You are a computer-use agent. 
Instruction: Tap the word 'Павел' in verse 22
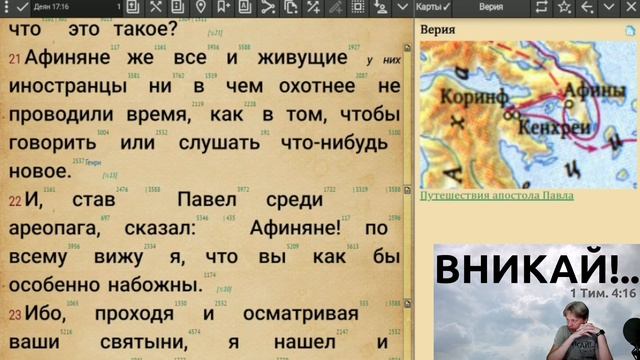[207, 200]
